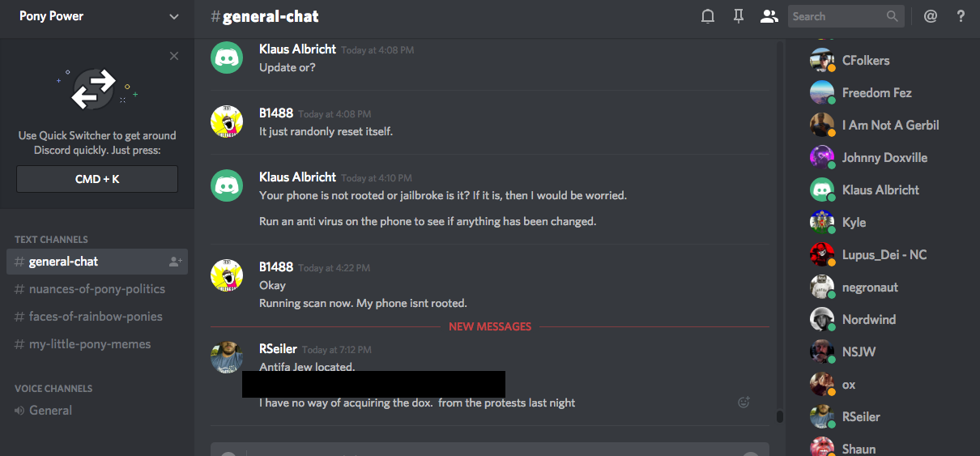980x456 pixels.
Task: Open notification settings bell icon
Action: (708, 16)
